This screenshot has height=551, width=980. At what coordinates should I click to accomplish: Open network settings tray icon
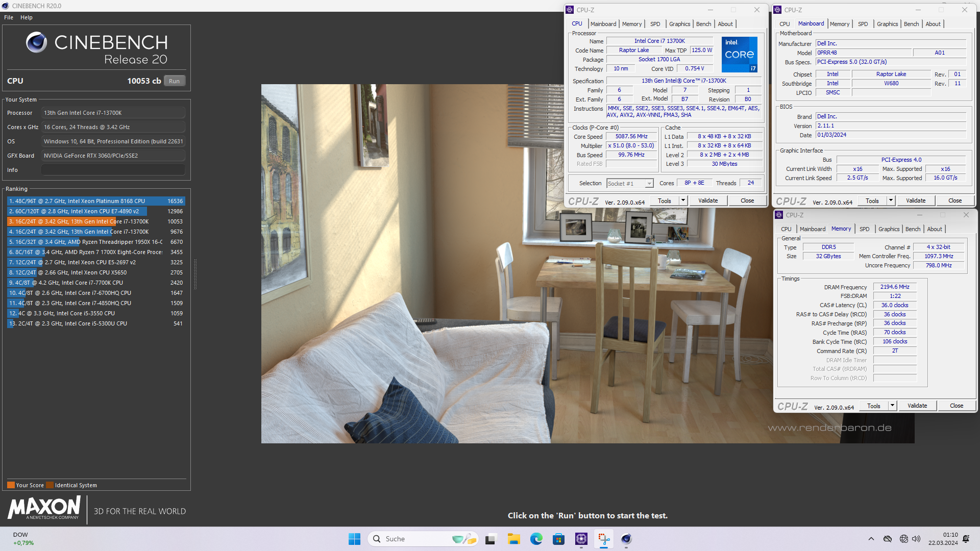click(x=903, y=539)
